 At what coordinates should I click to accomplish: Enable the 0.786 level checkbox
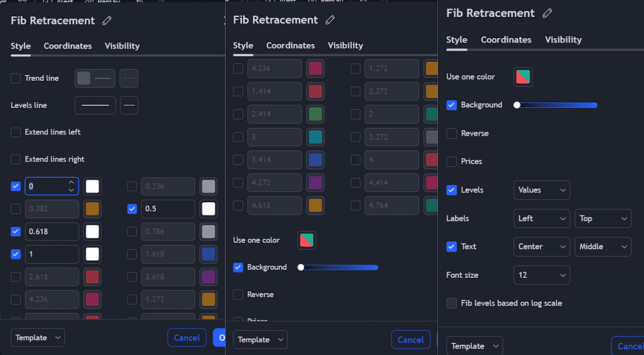132,232
